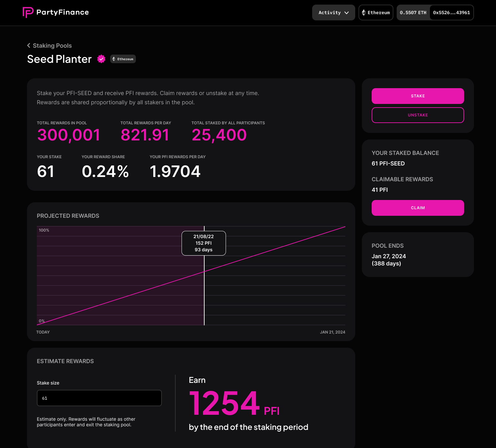Click the 300,001 total rewards value

69,135
